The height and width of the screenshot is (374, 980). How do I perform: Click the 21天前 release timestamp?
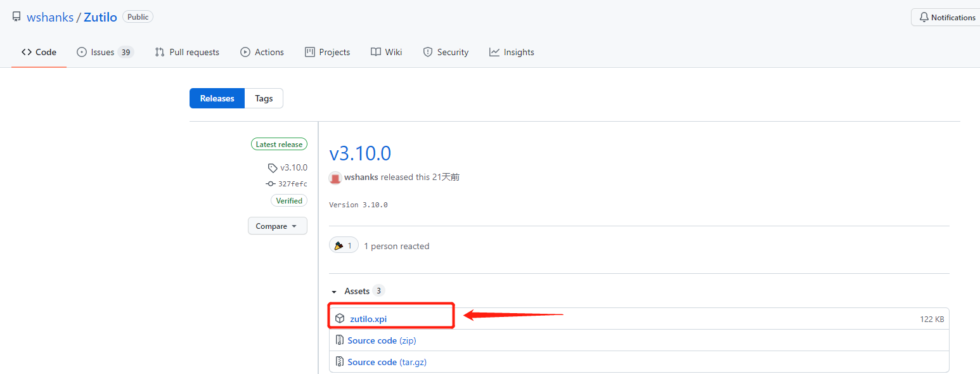point(446,177)
